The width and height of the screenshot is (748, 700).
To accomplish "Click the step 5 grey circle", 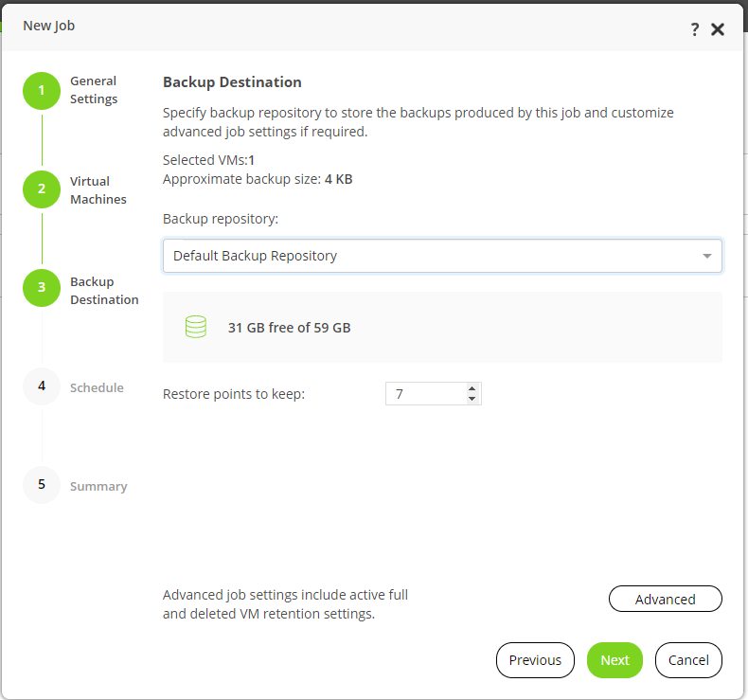I will 42,484.
